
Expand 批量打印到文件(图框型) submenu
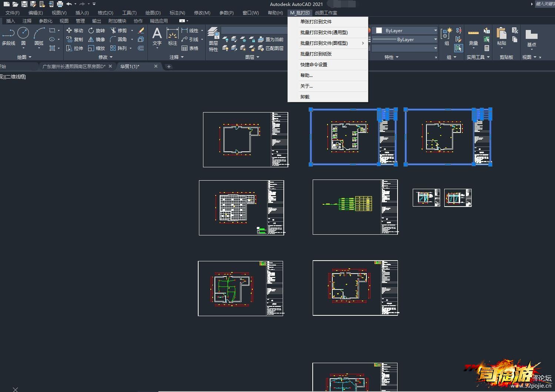[x=328, y=43]
